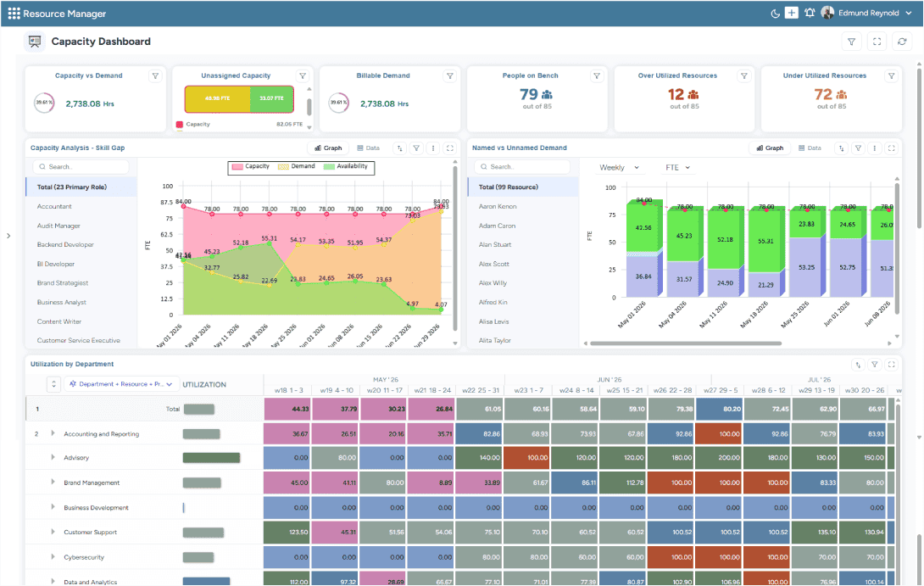Viewport: 924px width, 586px height.
Task: Toggle Capacity series in chart legend
Action: (x=251, y=167)
